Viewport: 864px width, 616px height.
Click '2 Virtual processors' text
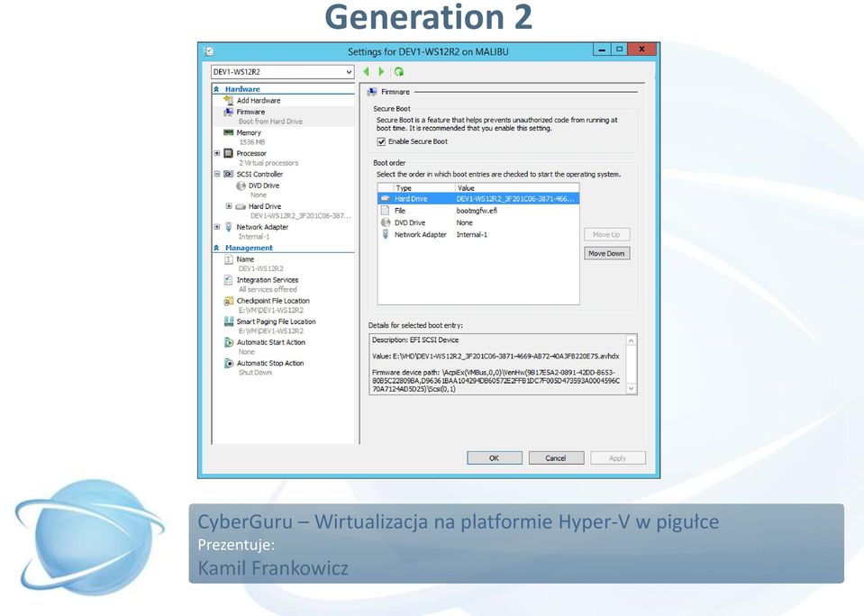[268, 163]
